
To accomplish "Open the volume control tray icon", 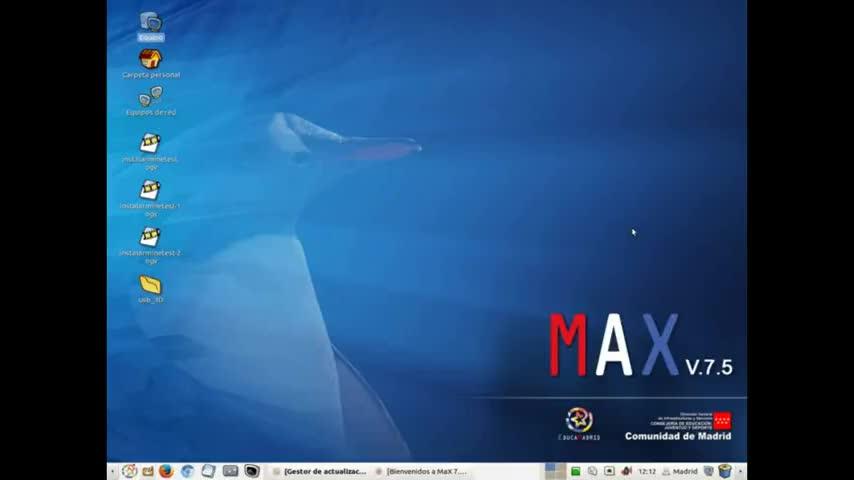I will 626,472.
